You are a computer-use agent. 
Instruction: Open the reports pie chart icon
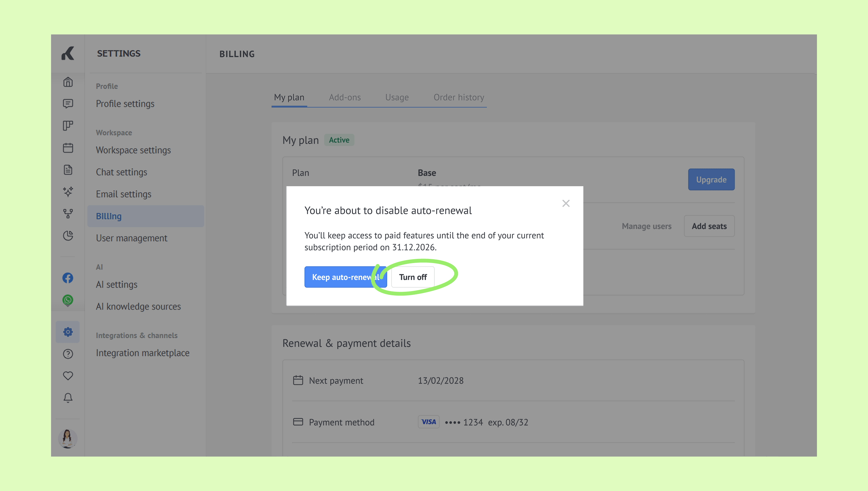68,235
